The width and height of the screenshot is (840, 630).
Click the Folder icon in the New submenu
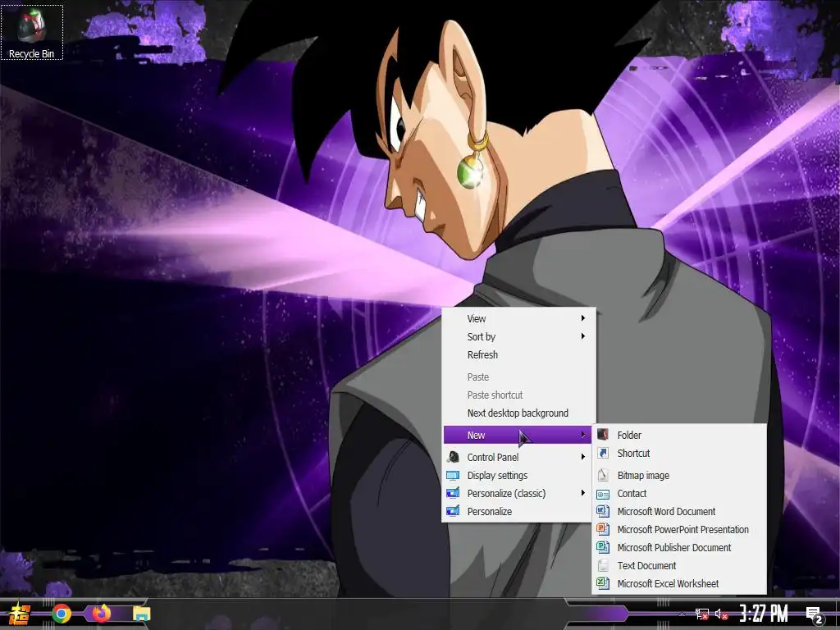[603, 435]
